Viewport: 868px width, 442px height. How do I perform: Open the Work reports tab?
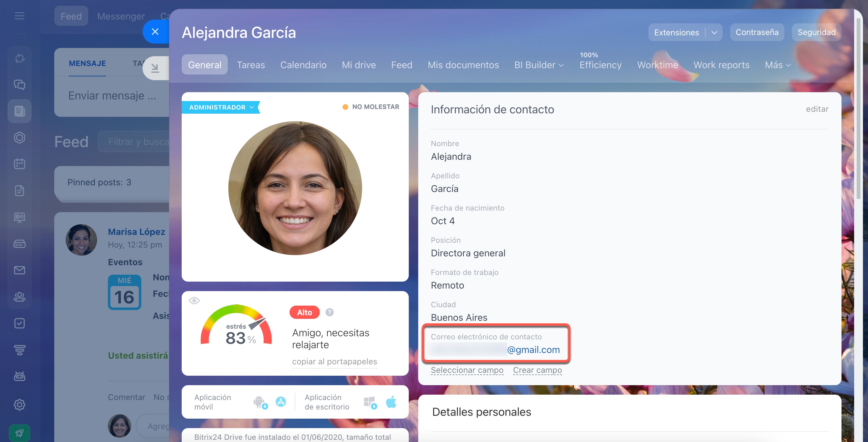pyautogui.click(x=721, y=65)
